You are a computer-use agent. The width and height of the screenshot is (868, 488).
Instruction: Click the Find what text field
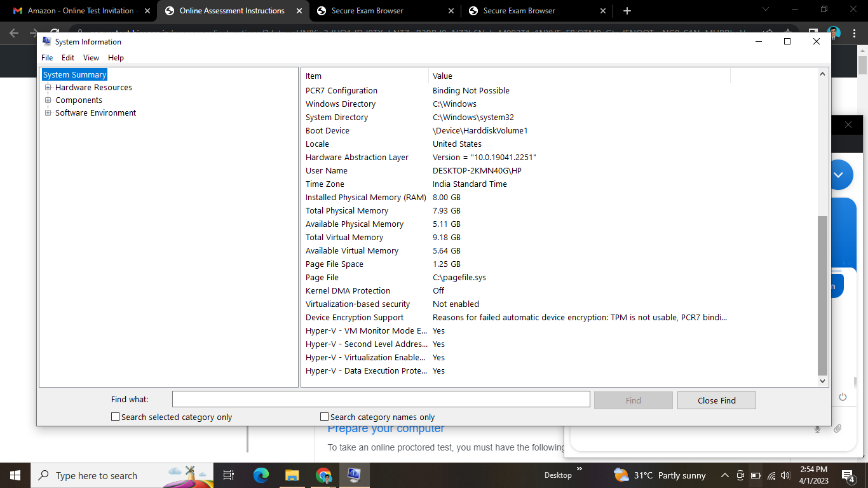pos(381,399)
